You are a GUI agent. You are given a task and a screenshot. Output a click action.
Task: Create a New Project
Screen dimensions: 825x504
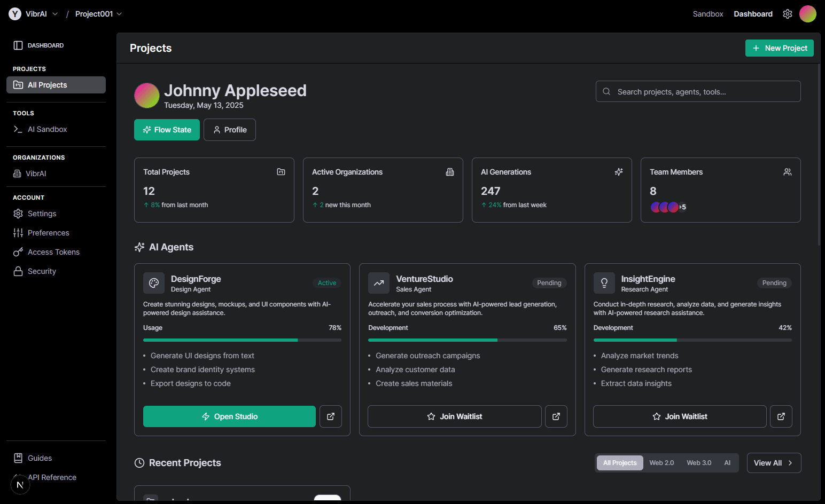(x=780, y=48)
